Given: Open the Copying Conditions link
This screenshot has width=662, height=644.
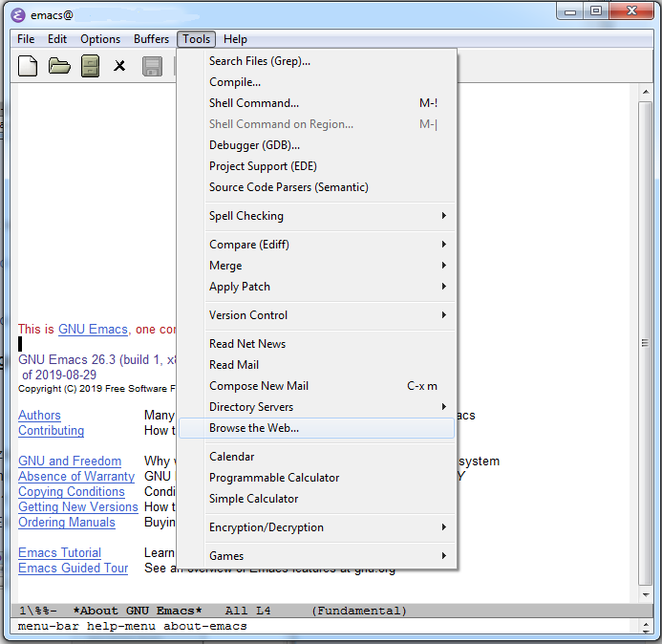Looking at the screenshot, I should (x=72, y=492).
